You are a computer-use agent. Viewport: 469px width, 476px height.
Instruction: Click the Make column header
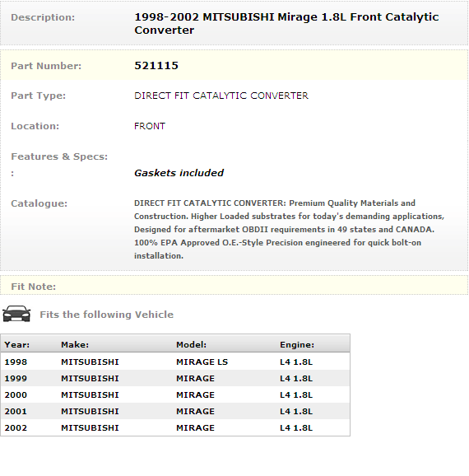coord(75,344)
